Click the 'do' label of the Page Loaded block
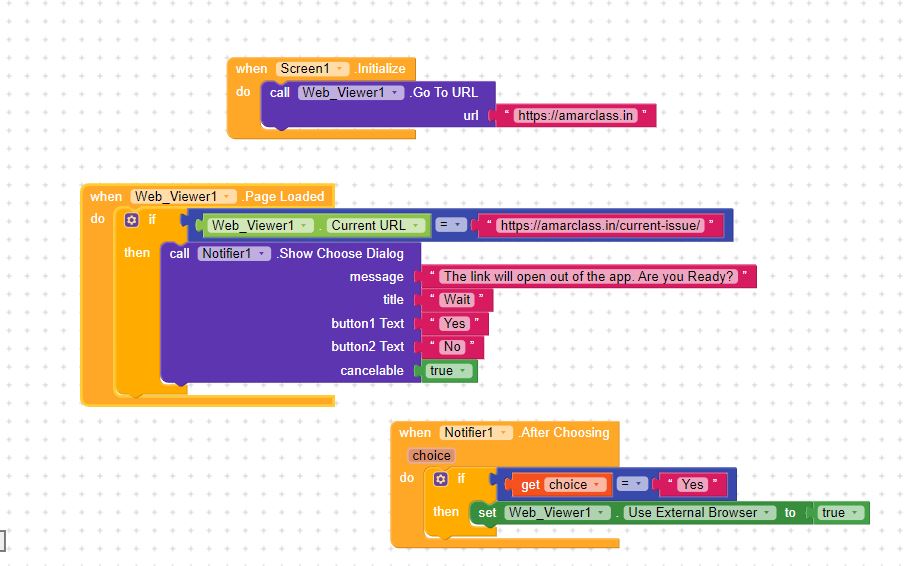Screen dimensions: 907x566 click(97, 219)
